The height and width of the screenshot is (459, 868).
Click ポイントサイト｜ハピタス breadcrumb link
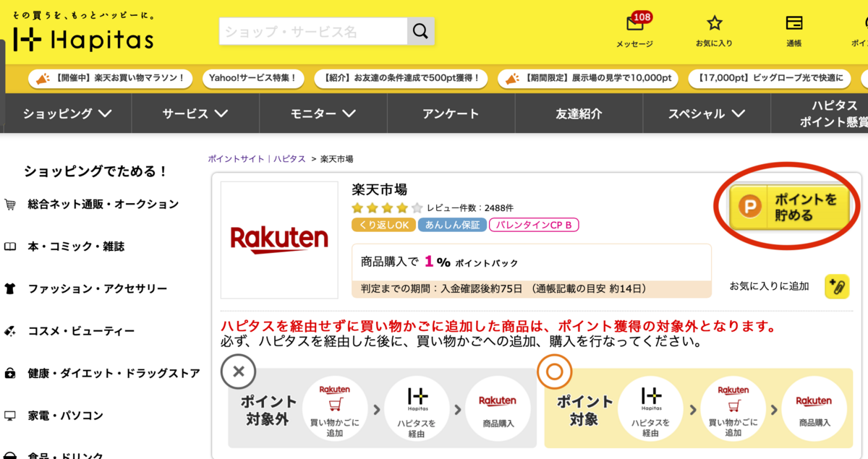click(x=257, y=159)
